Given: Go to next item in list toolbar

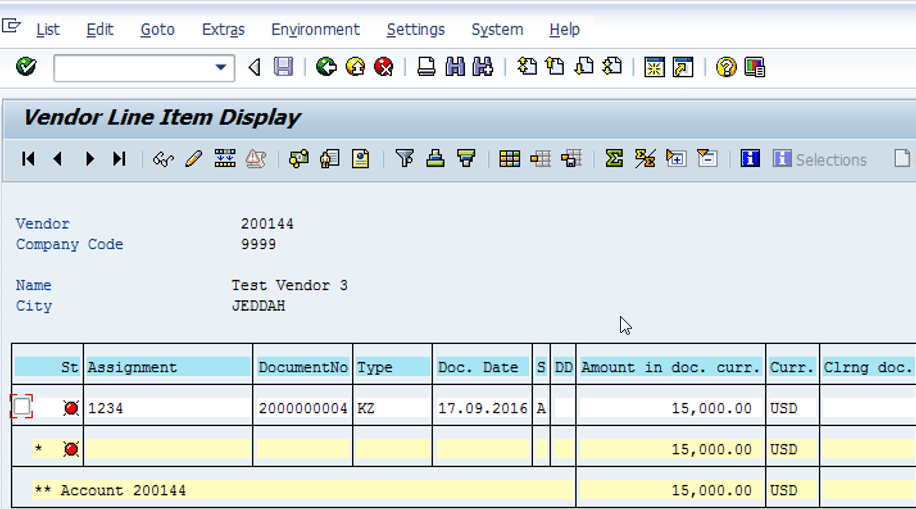Looking at the screenshot, I should (89, 159).
